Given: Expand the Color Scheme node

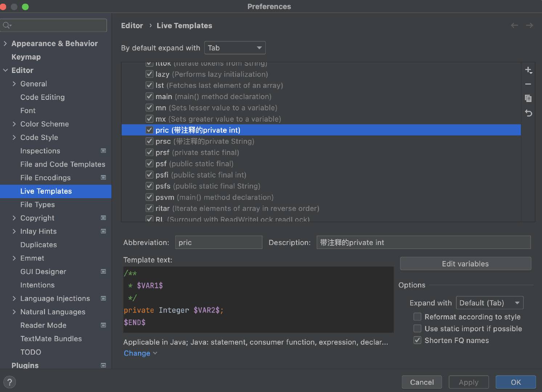Looking at the screenshot, I should click(x=14, y=124).
